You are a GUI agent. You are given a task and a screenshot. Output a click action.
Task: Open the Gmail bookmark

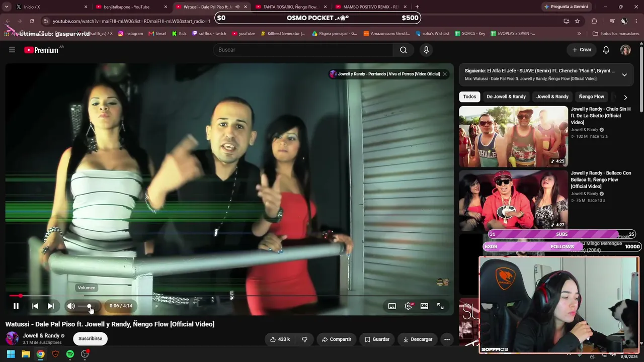coord(157,34)
